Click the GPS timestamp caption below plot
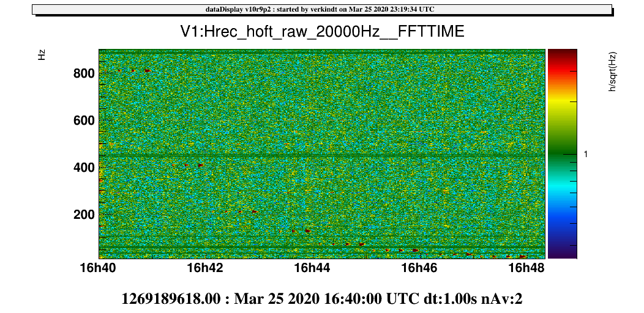The height and width of the screenshot is (313, 644). (322, 299)
